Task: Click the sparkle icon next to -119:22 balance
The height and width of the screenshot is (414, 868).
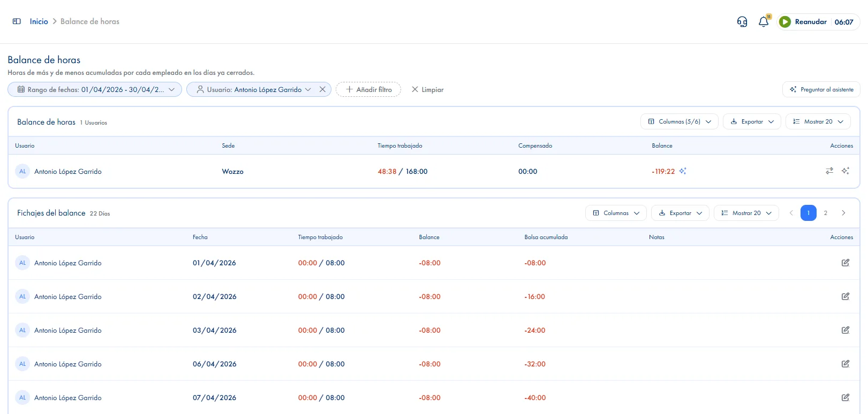Action: [683, 171]
